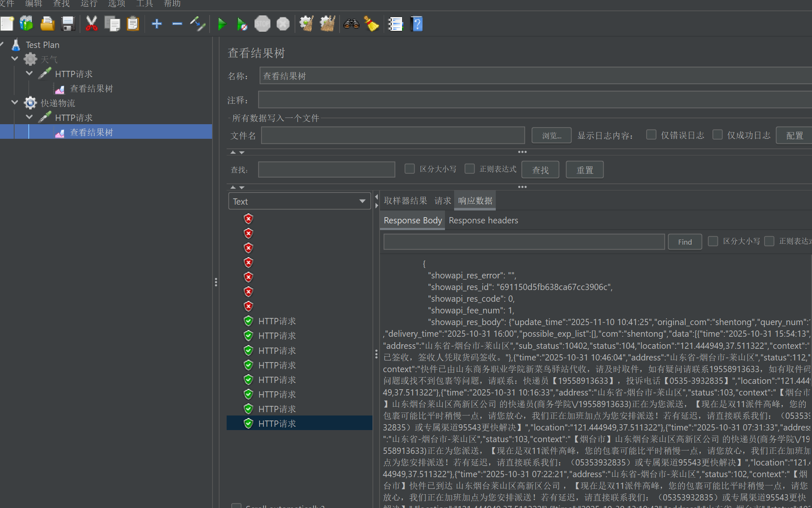Click the Stop test icon
Viewport: 812px width, 508px height.
tap(262, 24)
